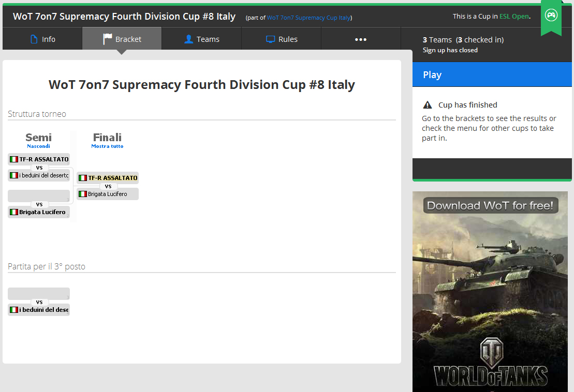Image resolution: width=574 pixels, height=392 pixels.
Task: Show all rounds with Mostra tutto
Action: click(107, 146)
